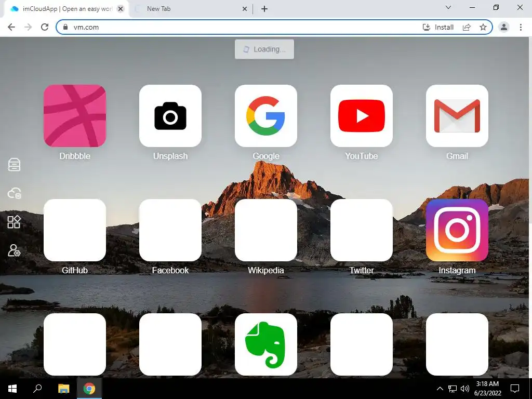Open the Dribbble shortcut icon

tap(75, 116)
